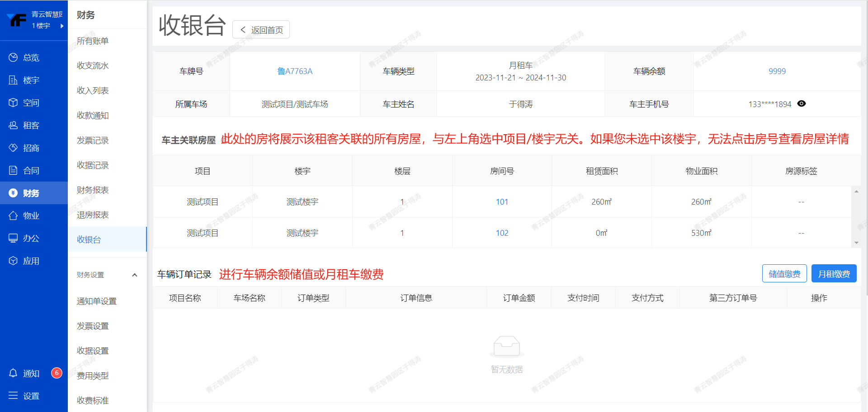Screen dimensions: 868x412
Task: Click 返回首页 back button
Action: (261, 30)
